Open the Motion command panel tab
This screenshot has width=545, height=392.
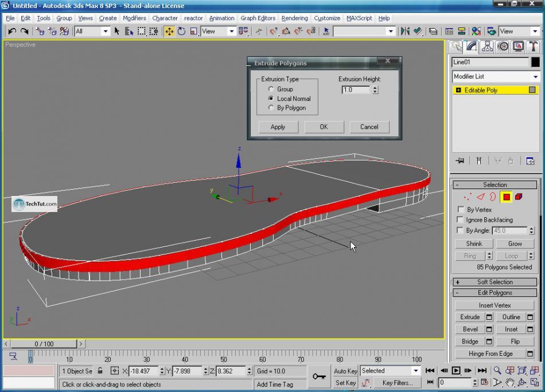point(503,46)
